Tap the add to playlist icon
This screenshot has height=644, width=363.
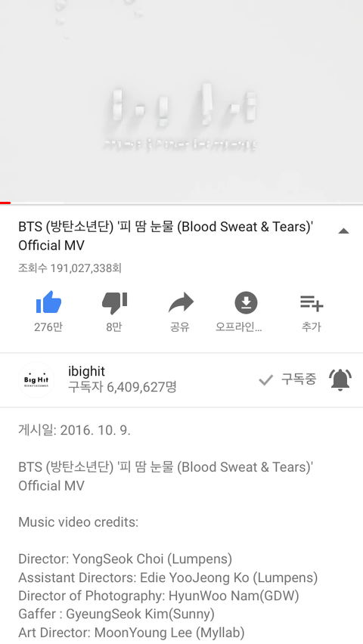tap(312, 303)
